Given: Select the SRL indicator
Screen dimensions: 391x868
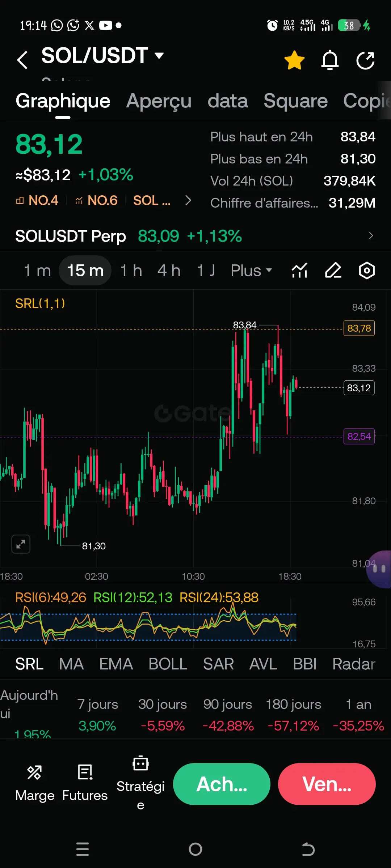Looking at the screenshot, I should [29, 664].
